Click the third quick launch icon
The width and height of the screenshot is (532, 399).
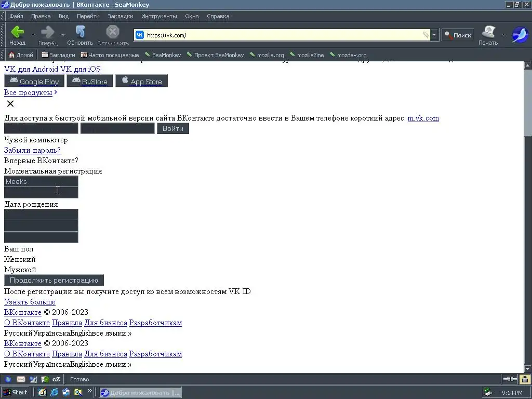pyautogui.click(x=66, y=393)
